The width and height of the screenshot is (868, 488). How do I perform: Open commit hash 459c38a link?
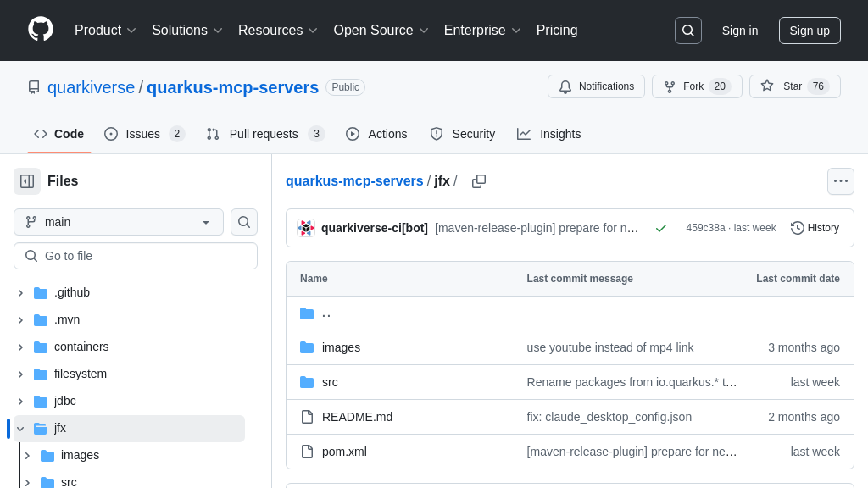(705, 228)
